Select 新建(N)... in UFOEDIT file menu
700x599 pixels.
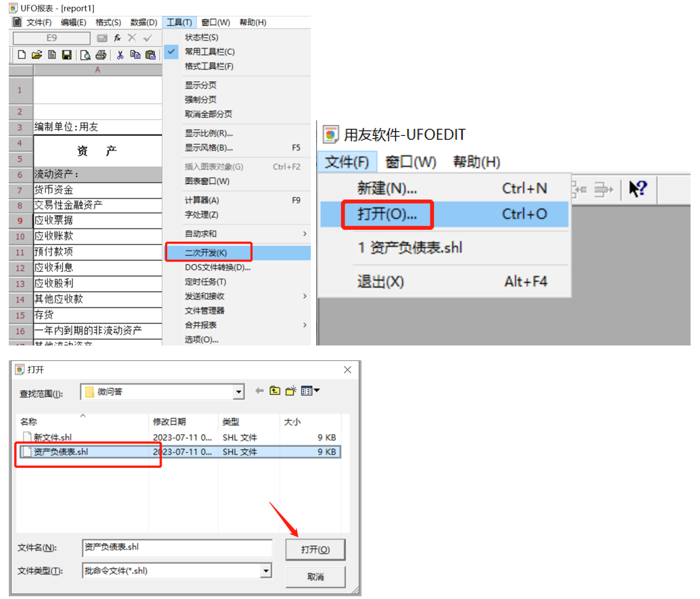pos(444,188)
